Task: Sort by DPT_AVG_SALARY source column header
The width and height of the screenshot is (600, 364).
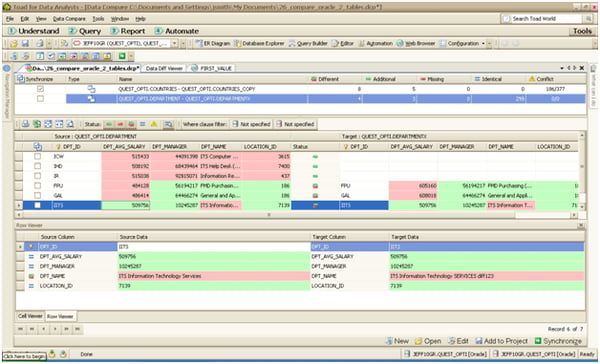Action: coord(124,147)
